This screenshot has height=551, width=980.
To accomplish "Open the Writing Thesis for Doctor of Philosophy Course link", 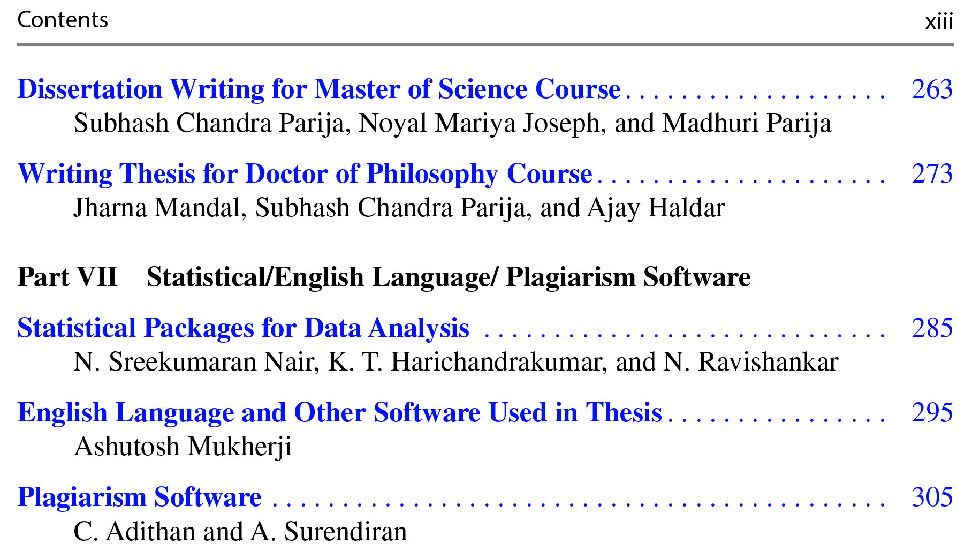I will [305, 174].
